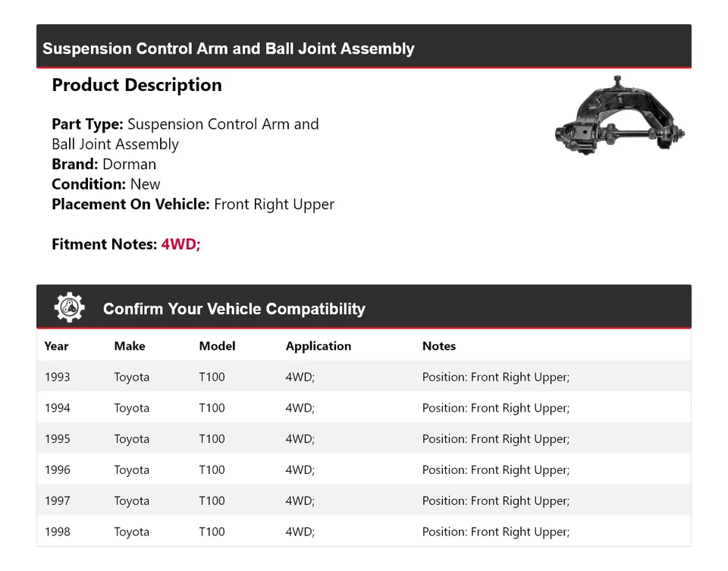Click the red 4WD fitment note
728x571 pixels.
coord(180,244)
